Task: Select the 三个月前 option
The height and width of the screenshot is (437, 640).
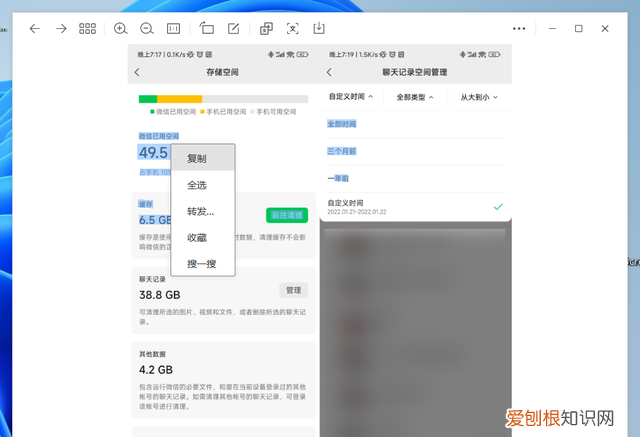Action: 342,151
